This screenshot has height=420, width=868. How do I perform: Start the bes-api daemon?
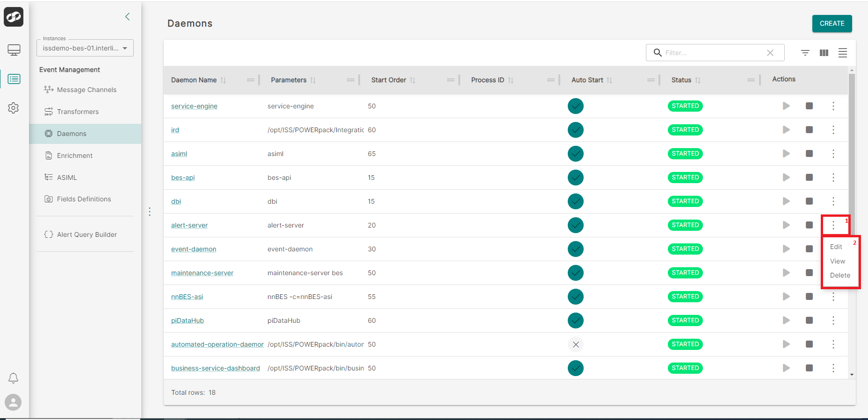tap(786, 178)
